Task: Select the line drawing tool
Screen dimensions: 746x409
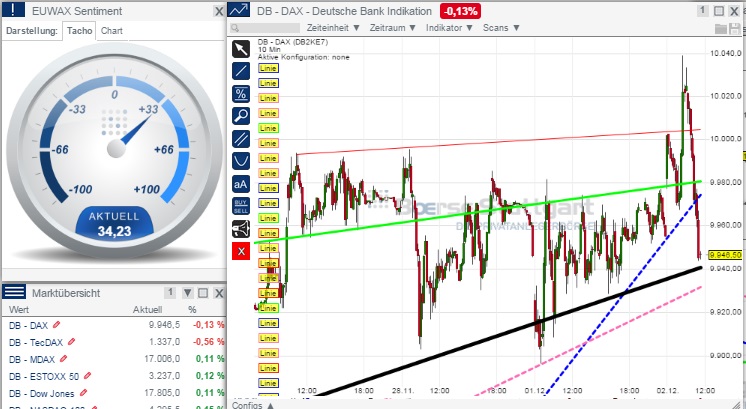Action: pos(241,71)
